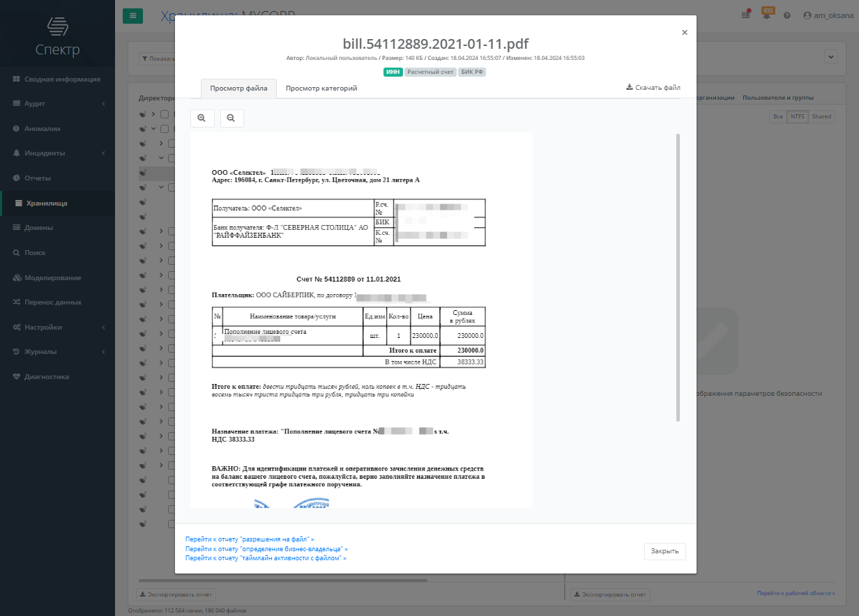Download the file via Скачать файл
The image size is (859, 616).
pos(653,88)
